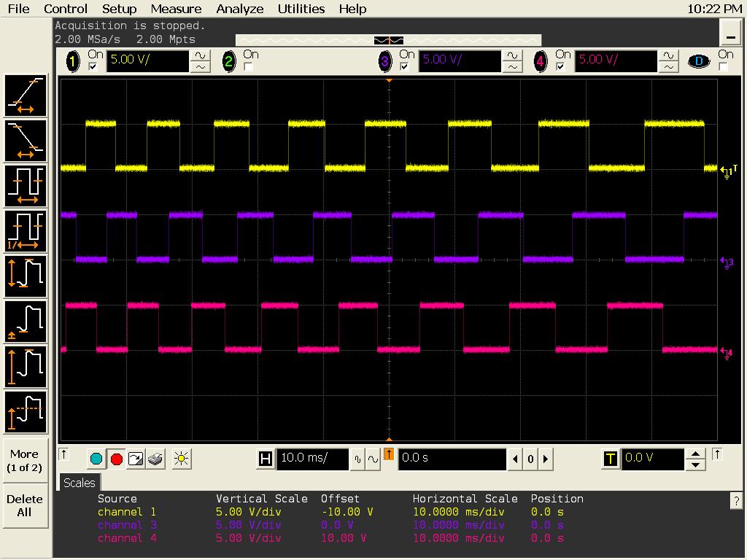Click the More (1 of 2) button
Viewport: 747px width, 560px height.
point(25,460)
